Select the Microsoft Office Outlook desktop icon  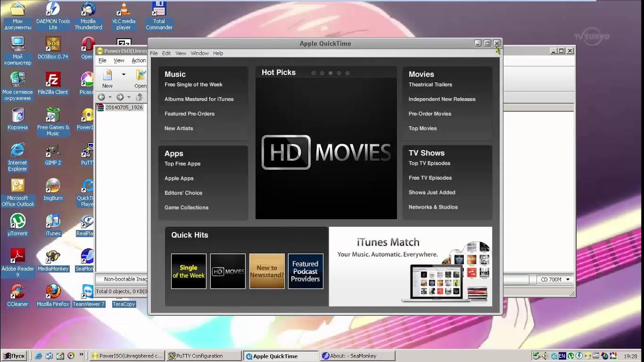click(18, 192)
